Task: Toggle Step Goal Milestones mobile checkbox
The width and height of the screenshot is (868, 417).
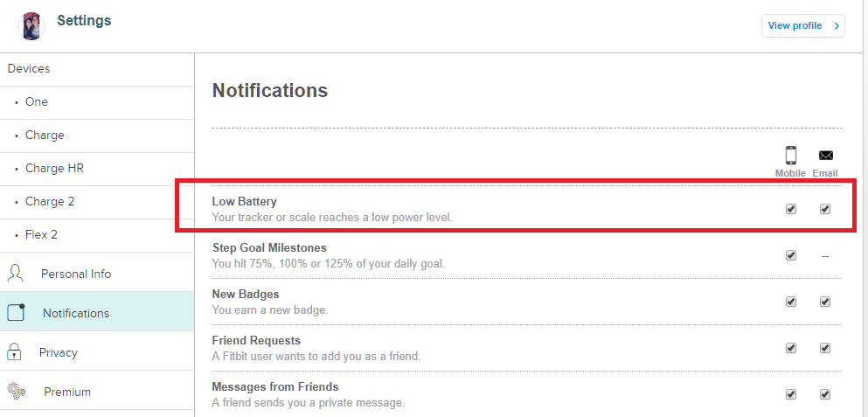Action: point(791,255)
